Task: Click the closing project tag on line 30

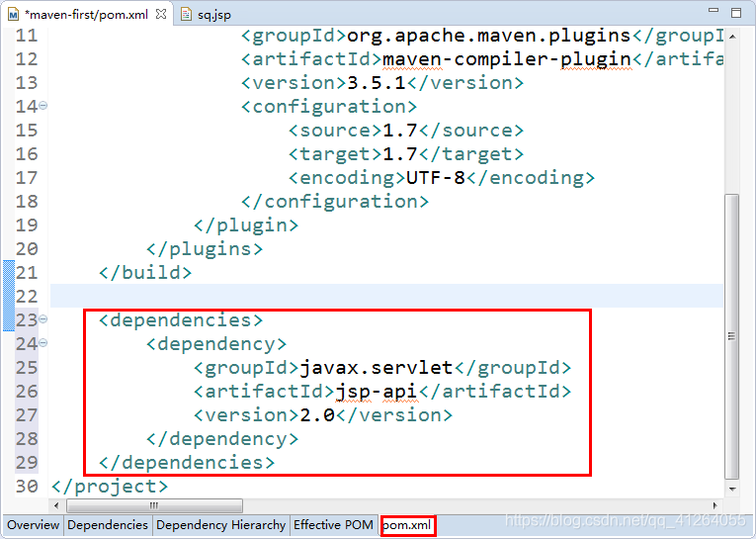Action: point(110,487)
